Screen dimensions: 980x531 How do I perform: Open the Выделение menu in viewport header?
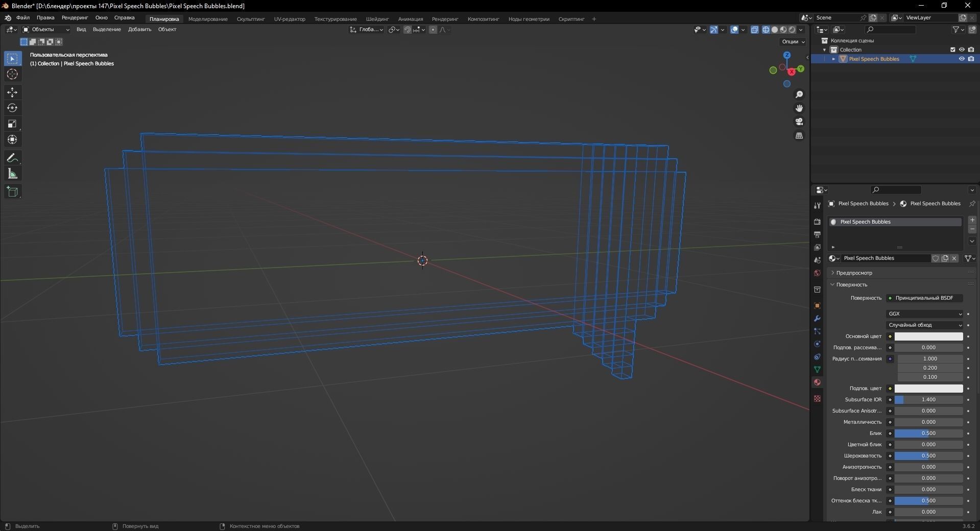point(107,30)
